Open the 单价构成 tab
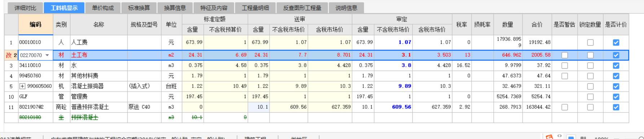This screenshot has height=139, width=644. click(x=102, y=8)
